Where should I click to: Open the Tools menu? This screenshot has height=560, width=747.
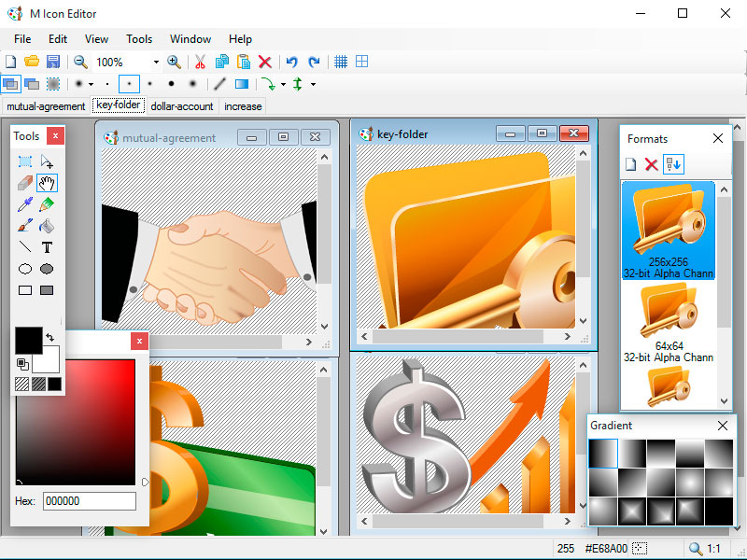point(138,39)
